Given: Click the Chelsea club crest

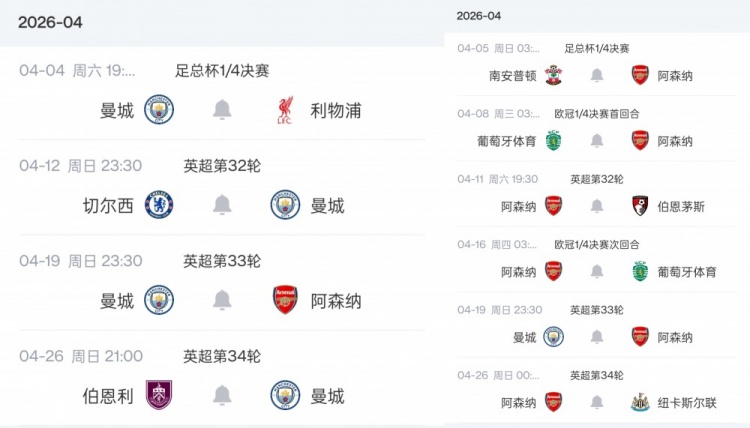Looking at the screenshot, I should pos(159,205).
